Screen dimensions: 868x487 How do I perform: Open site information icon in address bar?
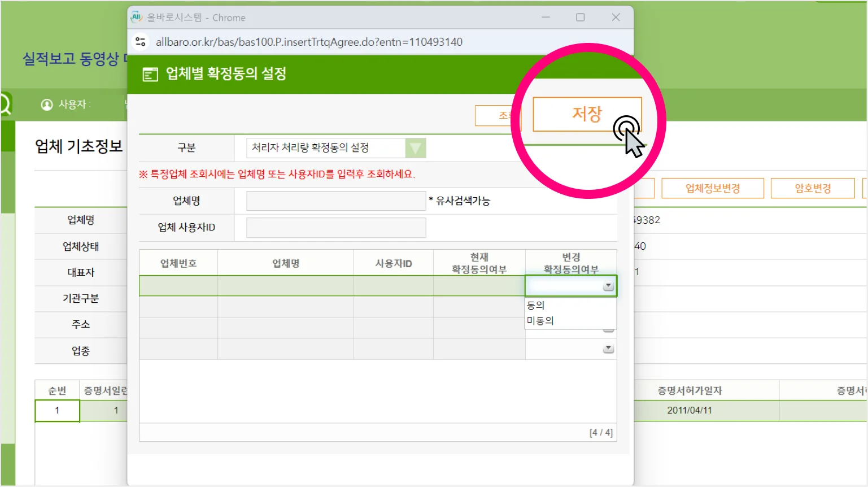141,42
